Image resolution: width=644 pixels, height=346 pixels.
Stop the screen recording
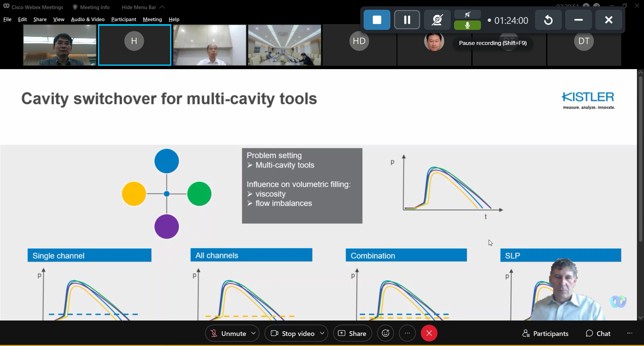377,20
